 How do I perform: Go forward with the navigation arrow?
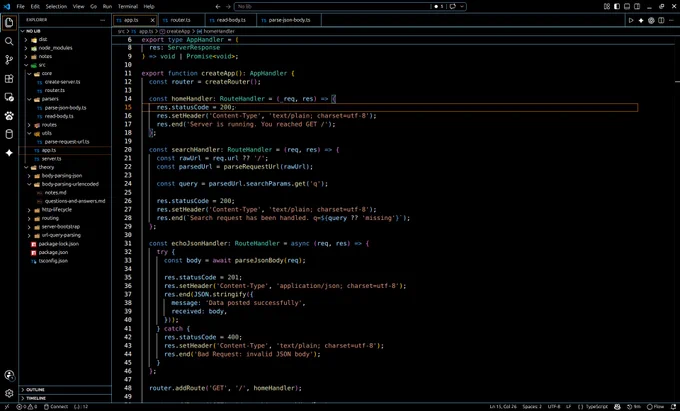229,7
